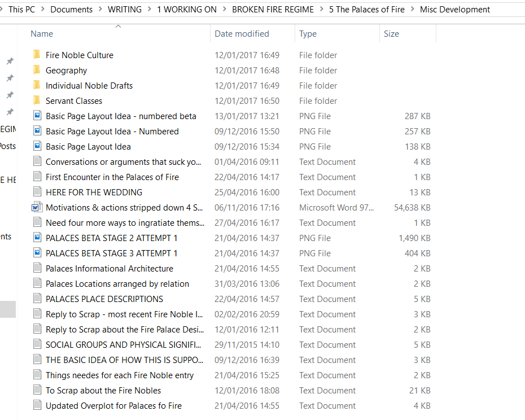Click the Geography folder icon
The height and width of the screenshot is (420, 525).
pyautogui.click(x=37, y=70)
